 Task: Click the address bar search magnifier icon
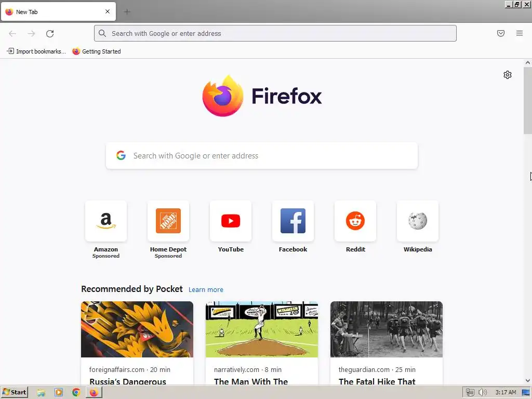click(x=102, y=33)
